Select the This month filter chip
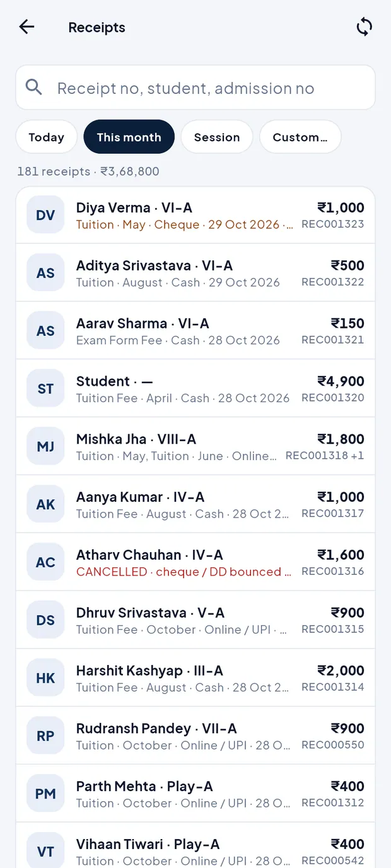This screenshot has height=868, width=391. [x=129, y=137]
